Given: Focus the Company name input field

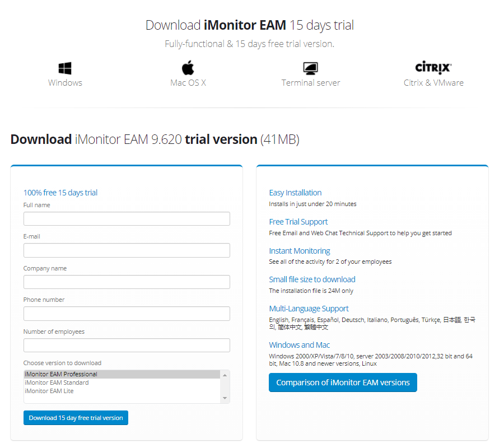Looking at the screenshot, I should pos(127,282).
